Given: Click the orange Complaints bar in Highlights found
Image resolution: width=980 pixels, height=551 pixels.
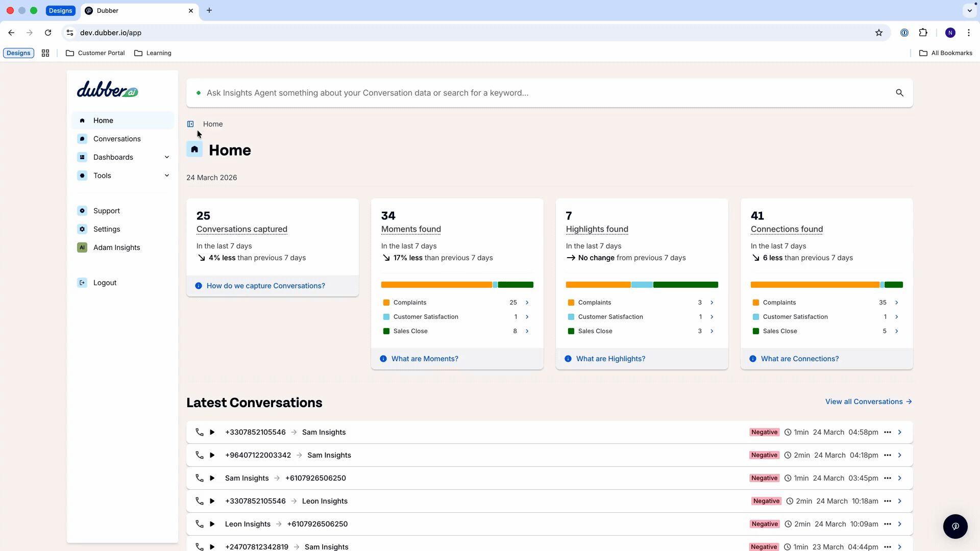Looking at the screenshot, I should pyautogui.click(x=598, y=285).
